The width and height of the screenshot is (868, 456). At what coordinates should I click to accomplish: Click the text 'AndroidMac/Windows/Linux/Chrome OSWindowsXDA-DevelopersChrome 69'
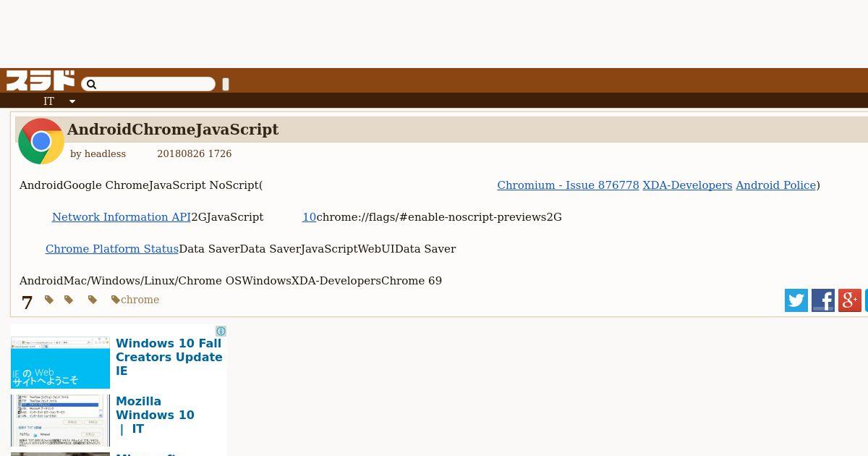tap(231, 281)
